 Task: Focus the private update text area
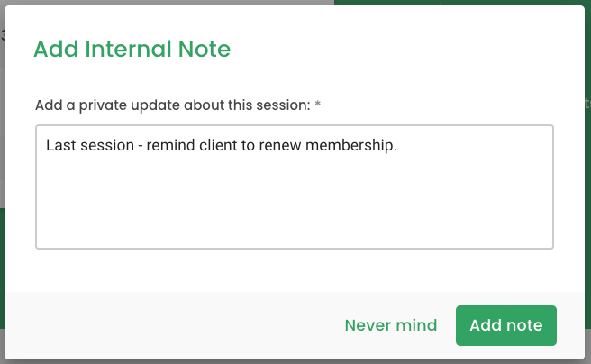295,187
